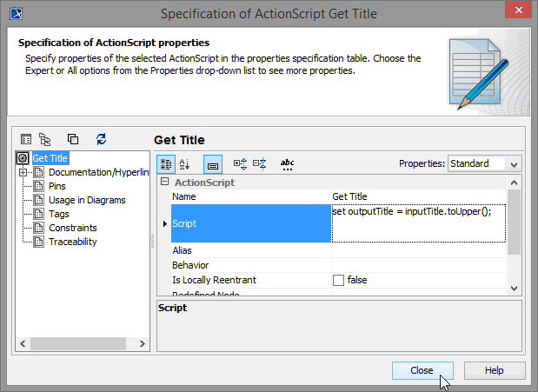This screenshot has height=392, width=538.
Task: Click the alphabetical sort toolbar icon
Action: 184,163
